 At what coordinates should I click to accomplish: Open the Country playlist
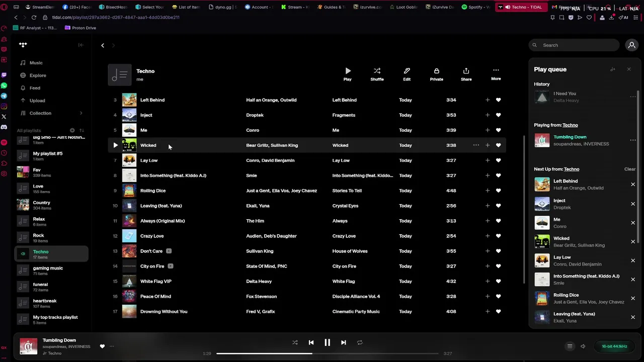[52, 205]
